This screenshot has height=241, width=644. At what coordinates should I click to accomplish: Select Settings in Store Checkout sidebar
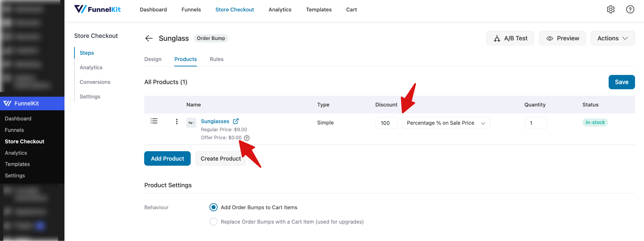[90, 96]
